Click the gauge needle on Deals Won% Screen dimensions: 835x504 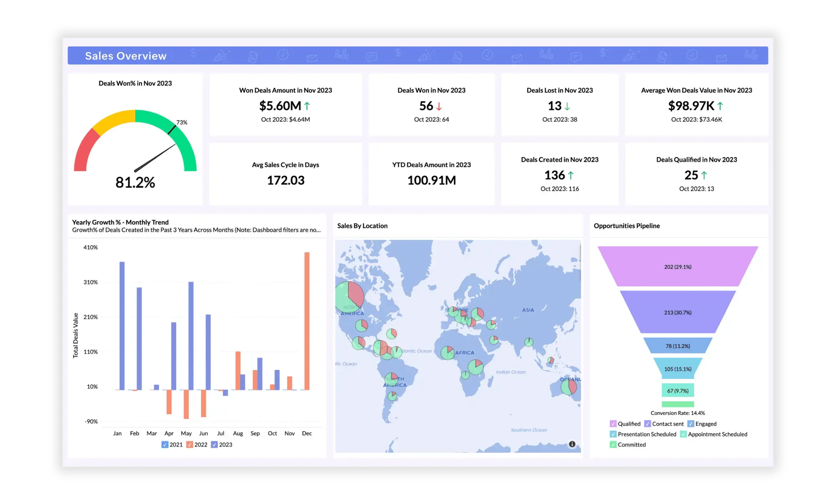pyautogui.click(x=155, y=158)
